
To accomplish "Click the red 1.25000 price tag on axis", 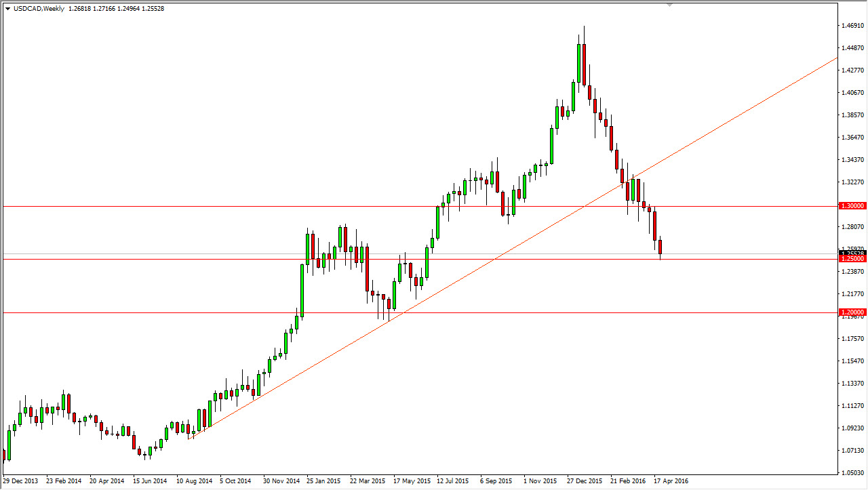I will point(853,259).
